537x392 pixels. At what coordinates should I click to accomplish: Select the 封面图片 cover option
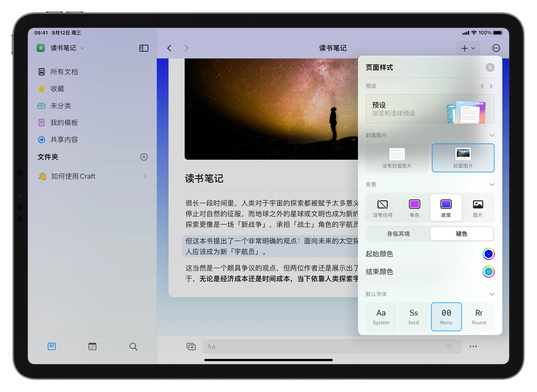463,158
